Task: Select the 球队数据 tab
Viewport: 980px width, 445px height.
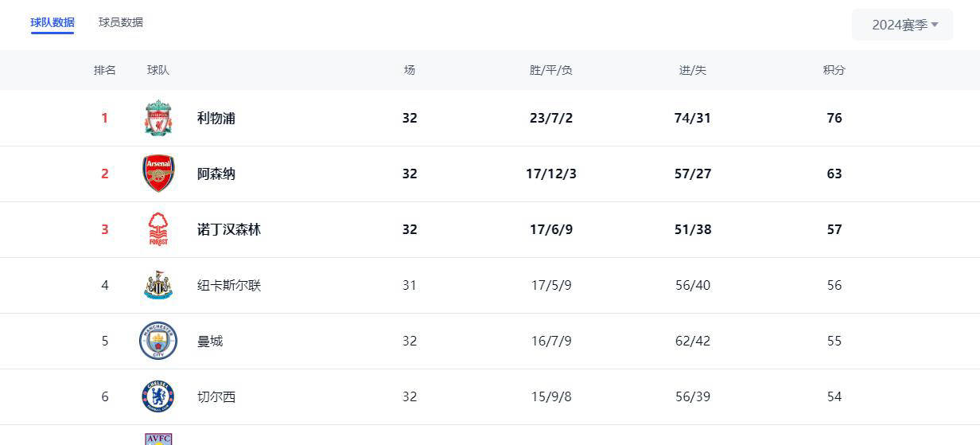Action: (x=52, y=22)
